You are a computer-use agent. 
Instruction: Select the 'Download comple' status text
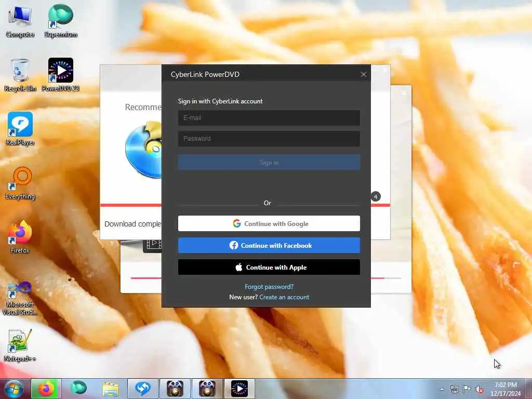click(132, 224)
